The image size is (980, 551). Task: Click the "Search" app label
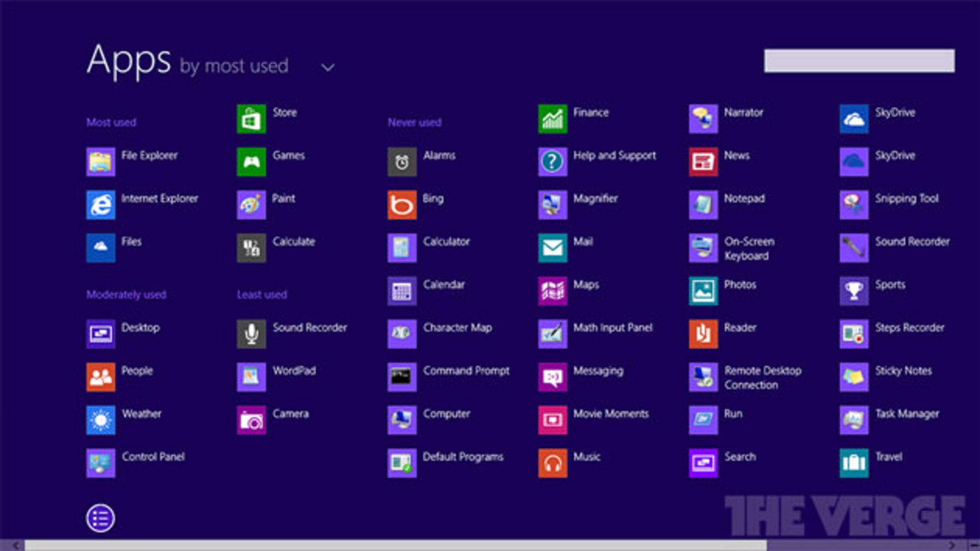tap(740, 457)
